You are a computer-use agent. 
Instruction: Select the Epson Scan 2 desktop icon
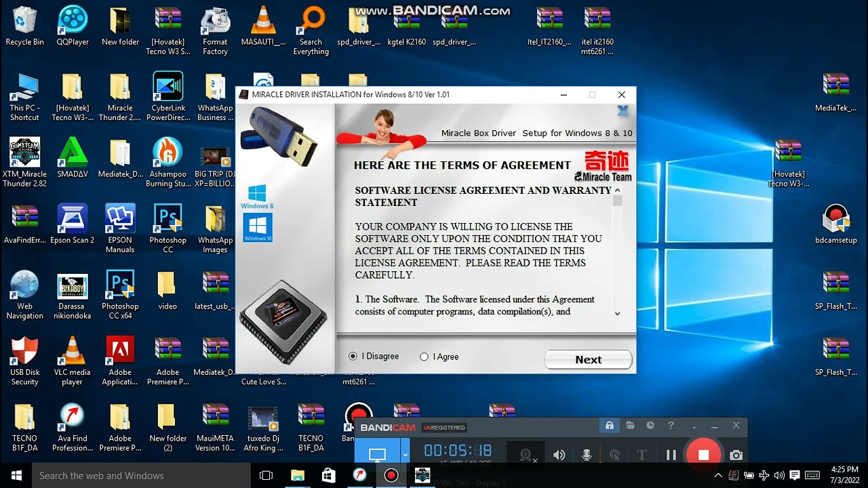pyautogui.click(x=73, y=224)
